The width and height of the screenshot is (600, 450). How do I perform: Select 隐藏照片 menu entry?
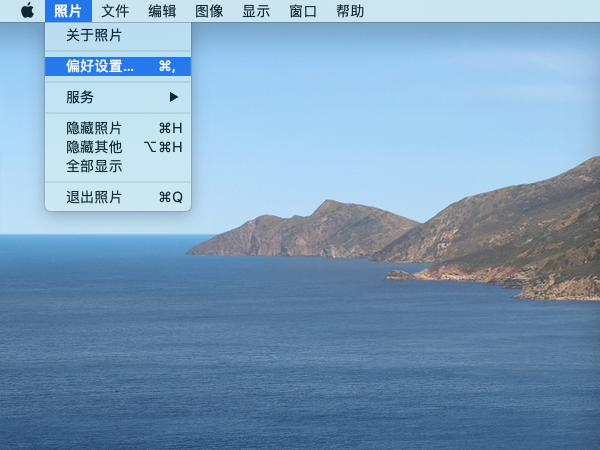(118, 128)
